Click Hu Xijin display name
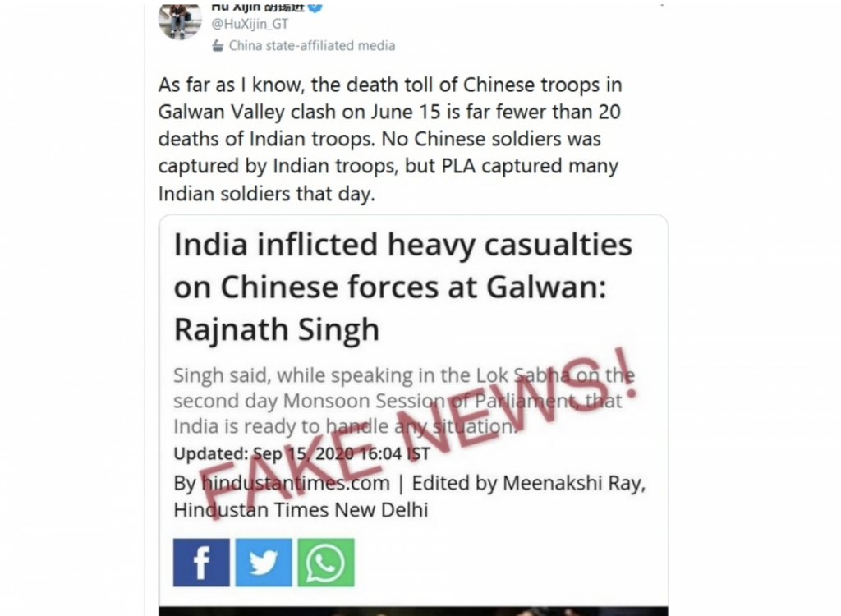The height and width of the screenshot is (616, 841). pos(258,7)
